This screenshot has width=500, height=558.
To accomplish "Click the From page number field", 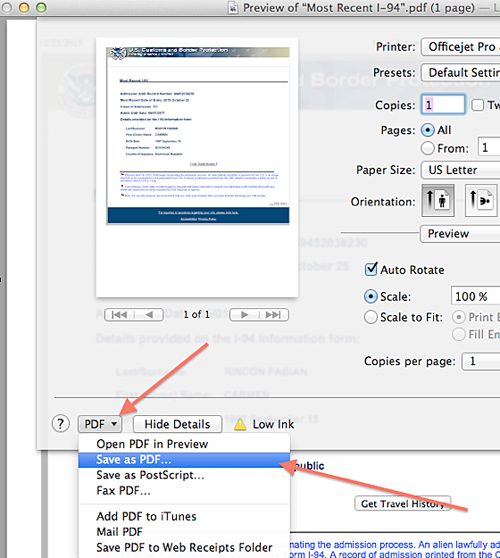I will (489, 147).
